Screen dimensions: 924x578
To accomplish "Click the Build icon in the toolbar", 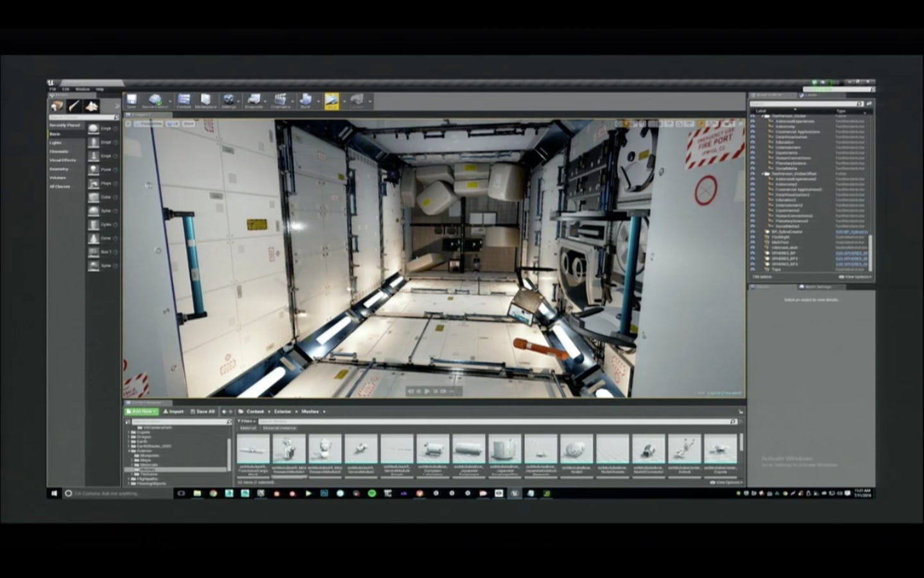I will pyautogui.click(x=306, y=100).
